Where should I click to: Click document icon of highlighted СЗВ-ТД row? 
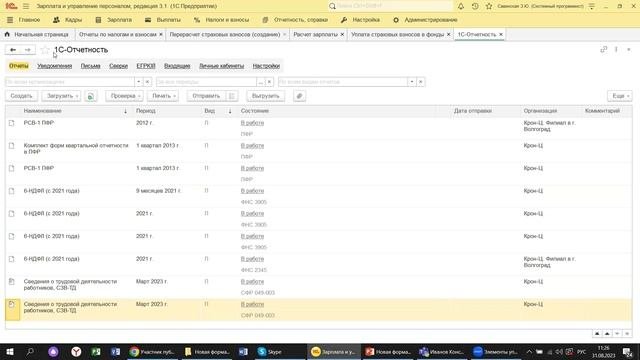(11, 304)
